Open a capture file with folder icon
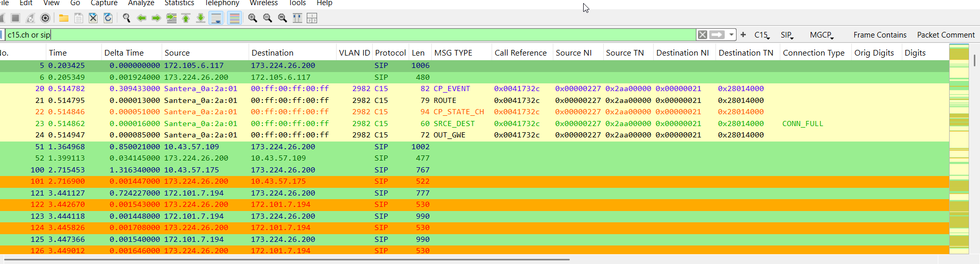The image size is (980, 264). coord(64,18)
